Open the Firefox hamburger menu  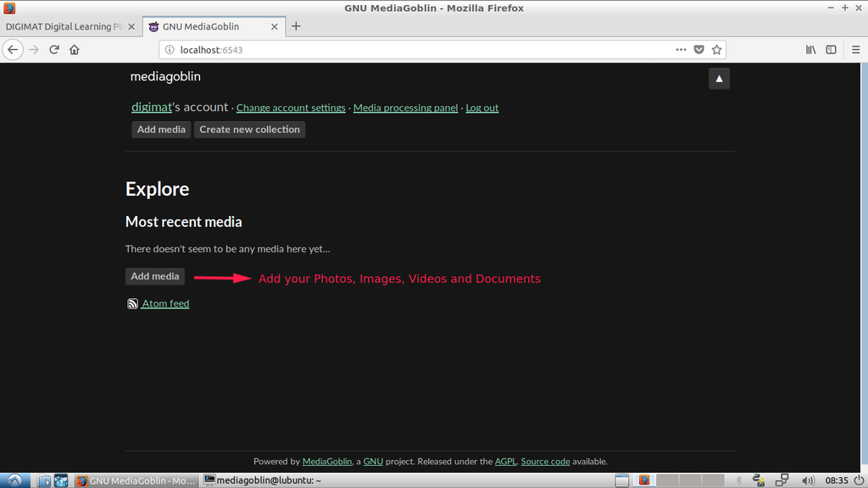click(854, 50)
